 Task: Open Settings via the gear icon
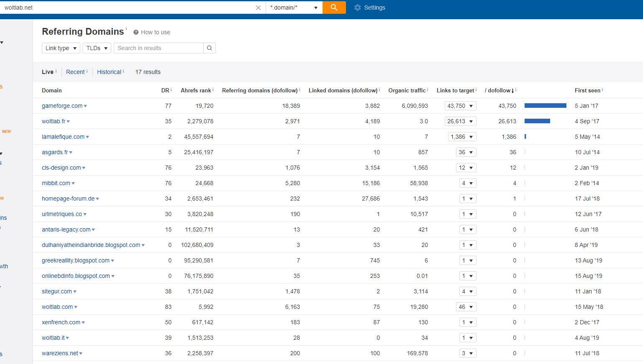coord(358,8)
